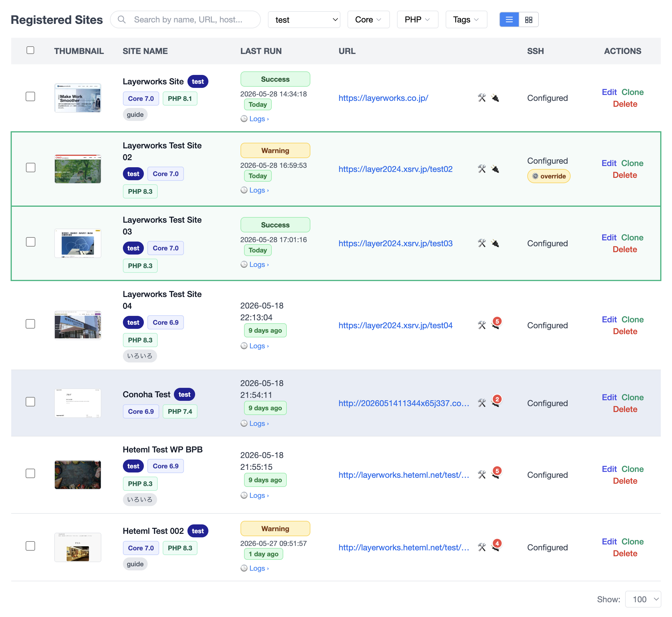Click plugin icon for layerworks.co.jp
Image resolution: width=672 pixels, height=617 pixels.
(495, 98)
